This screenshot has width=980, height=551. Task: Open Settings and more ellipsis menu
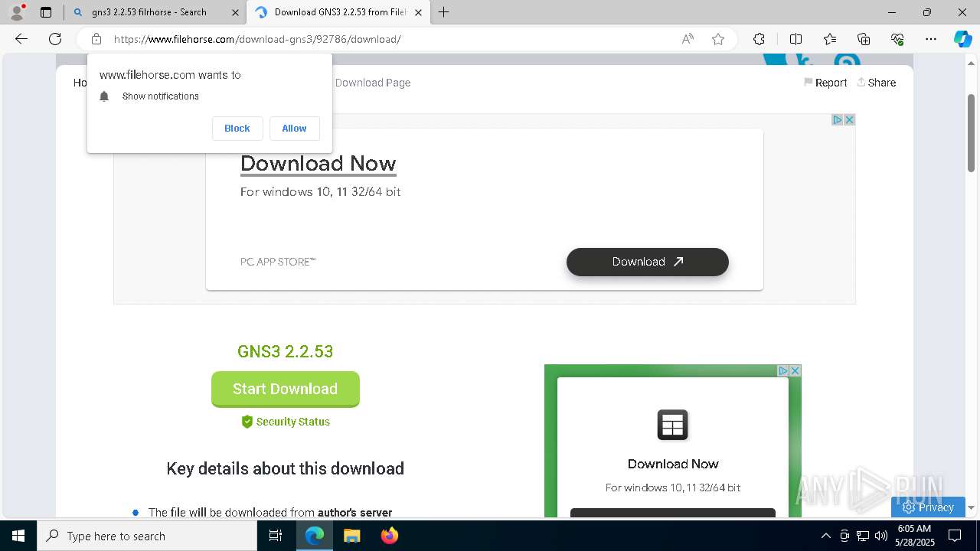(931, 39)
